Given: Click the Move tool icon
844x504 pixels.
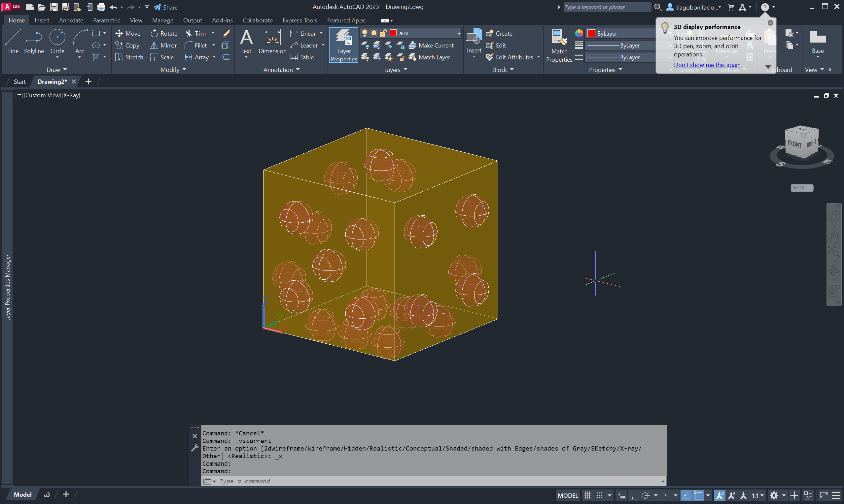Looking at the screenshot, I should coord(119,33).
